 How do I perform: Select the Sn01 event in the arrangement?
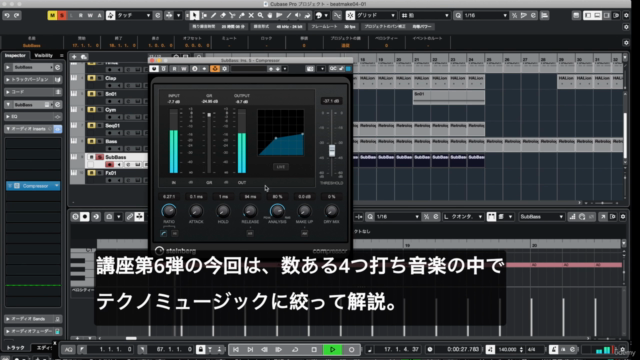point(449,97)
